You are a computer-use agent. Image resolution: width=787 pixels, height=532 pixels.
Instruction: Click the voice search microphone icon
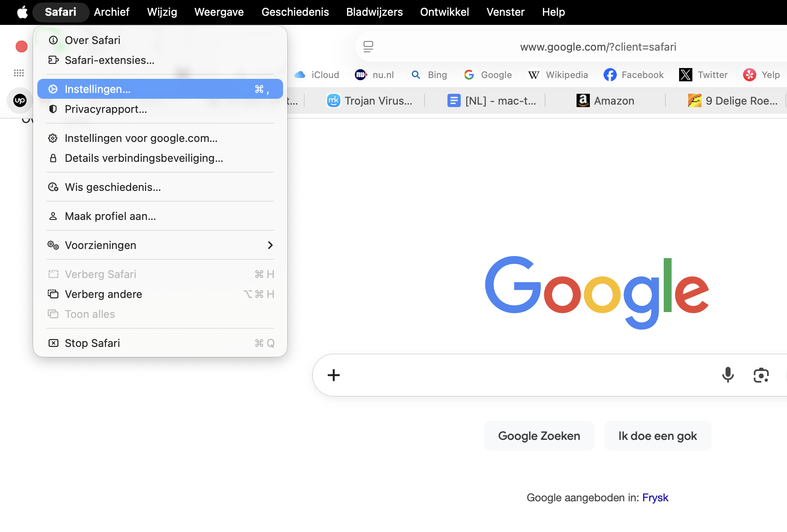[728, 375]
